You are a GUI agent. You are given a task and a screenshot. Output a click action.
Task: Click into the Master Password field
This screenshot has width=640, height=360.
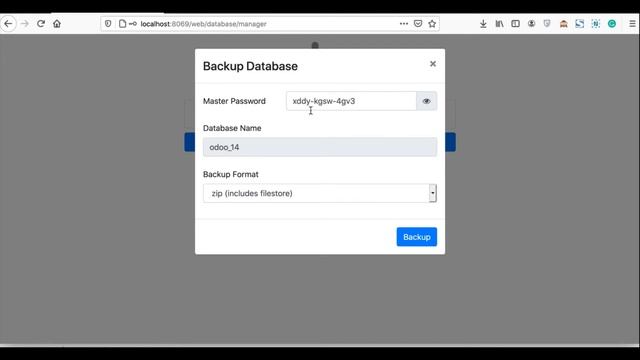click(351, 101)
